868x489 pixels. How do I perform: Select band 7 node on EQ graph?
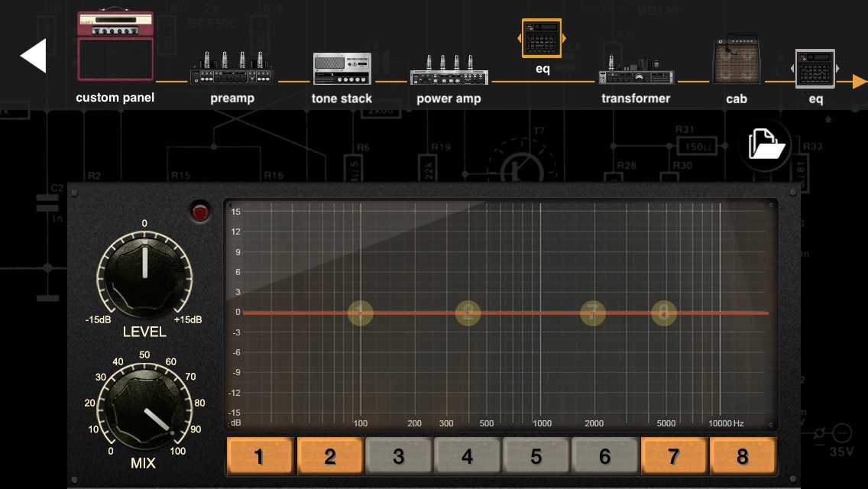point(592,313)
